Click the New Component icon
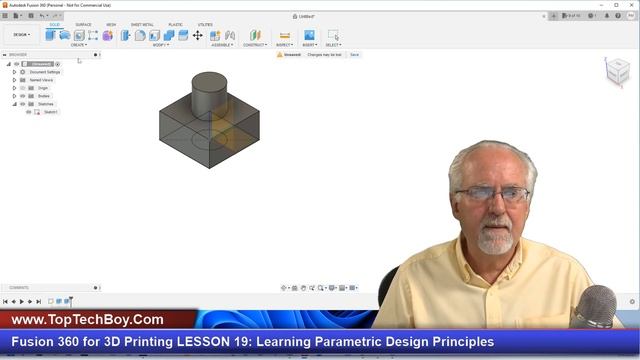Viewport: 640px width, 360px height. (x=215, y=36)
